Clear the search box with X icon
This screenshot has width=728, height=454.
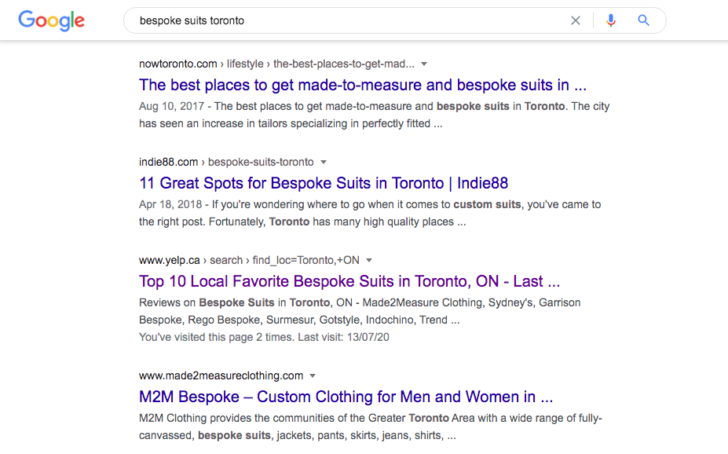click(x=575, y=20)
